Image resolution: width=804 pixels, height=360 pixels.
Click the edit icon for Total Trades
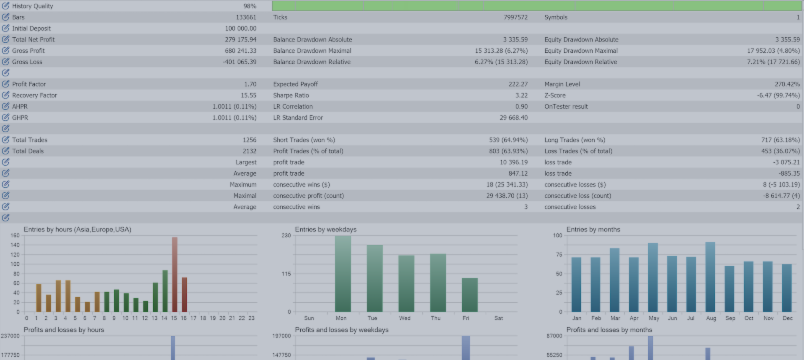pos(6,139)
